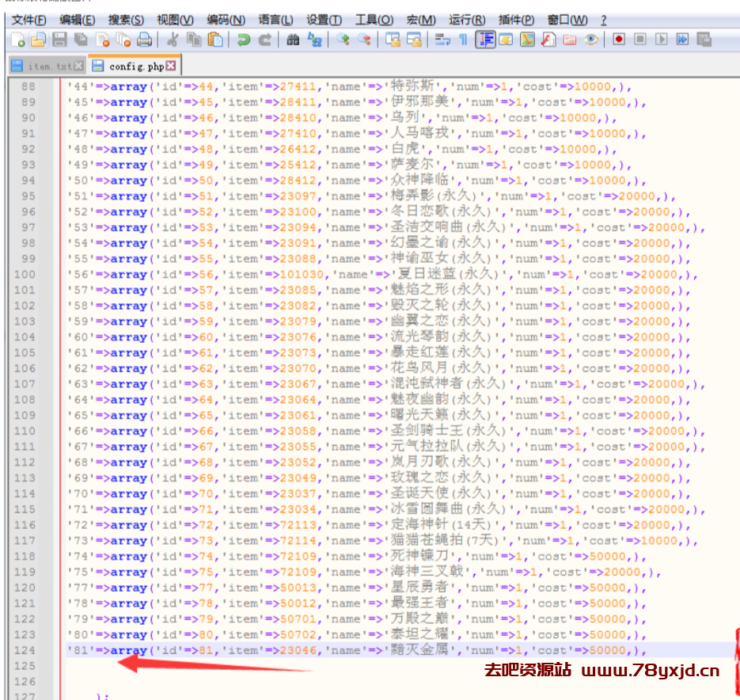Click the synchronize vertical scrolling icon
This screenshot has height=700, width=740.
(x=393, y=40)
